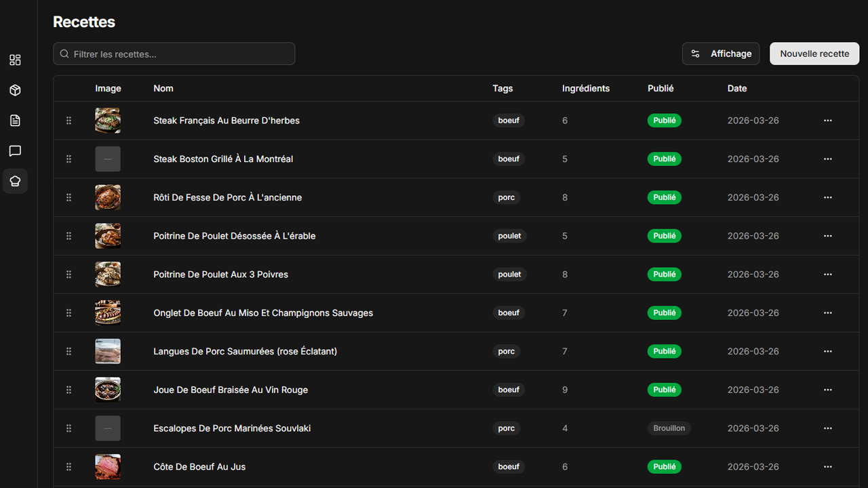Click placeholder image for Escalopes De Porc
The image size is (868, 488).
pyautogui.click(x=108, y=428)
